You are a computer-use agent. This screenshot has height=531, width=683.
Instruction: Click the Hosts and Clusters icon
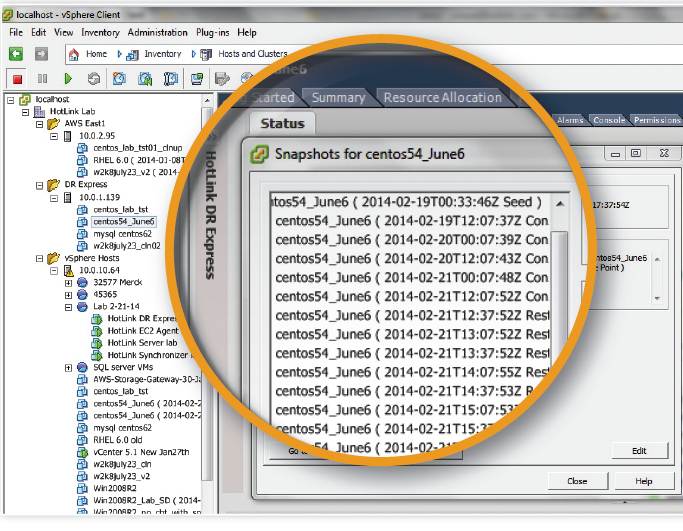[206, 54]
